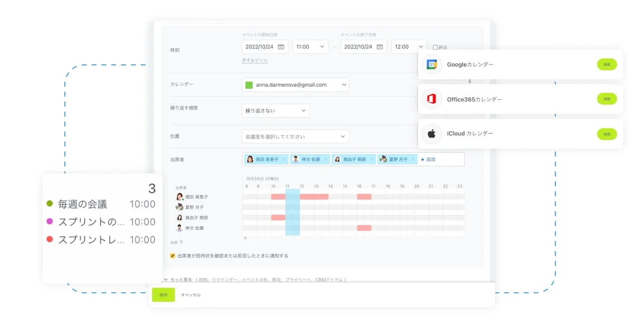644x327 pixels.
Task: Click the Google Calendar logo icon
Action: click(431, 64)
